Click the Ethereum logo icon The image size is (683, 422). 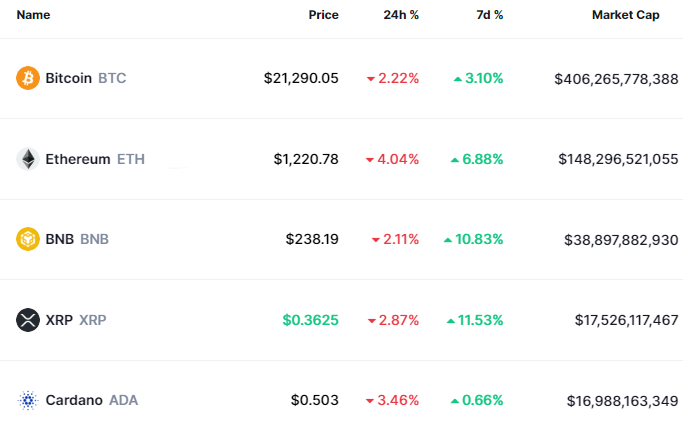point(28,159)
